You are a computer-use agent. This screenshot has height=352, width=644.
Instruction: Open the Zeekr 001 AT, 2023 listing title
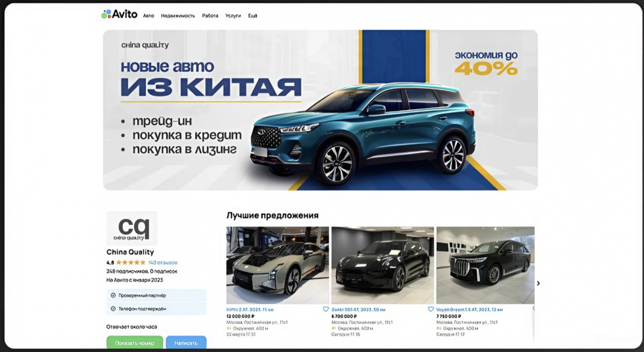point(358,310)
